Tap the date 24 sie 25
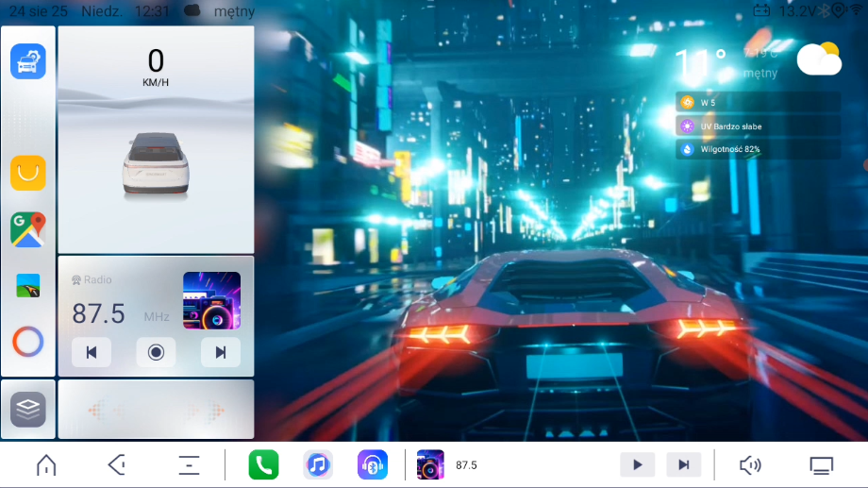Screen dimensions: 868x488 pos(38,11)
